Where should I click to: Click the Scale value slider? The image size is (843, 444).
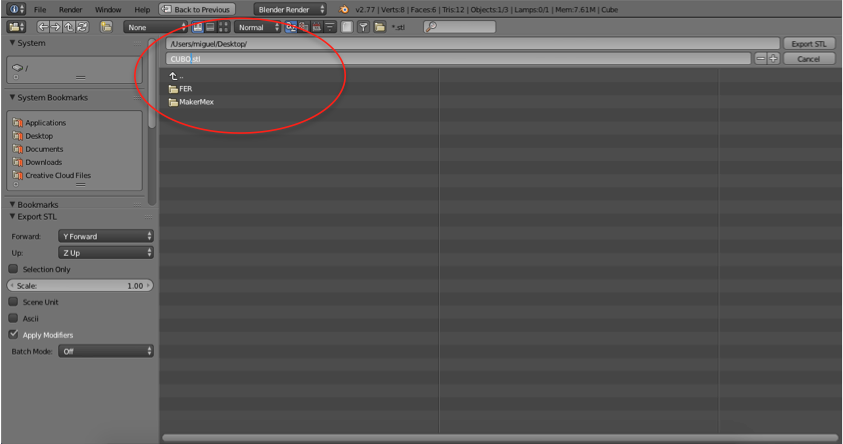80,286
